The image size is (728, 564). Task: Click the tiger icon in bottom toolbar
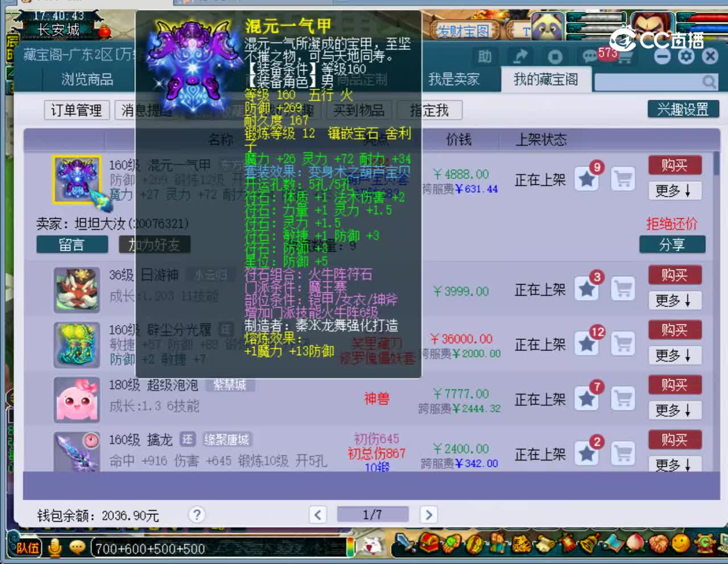click(x=521, y=543)
